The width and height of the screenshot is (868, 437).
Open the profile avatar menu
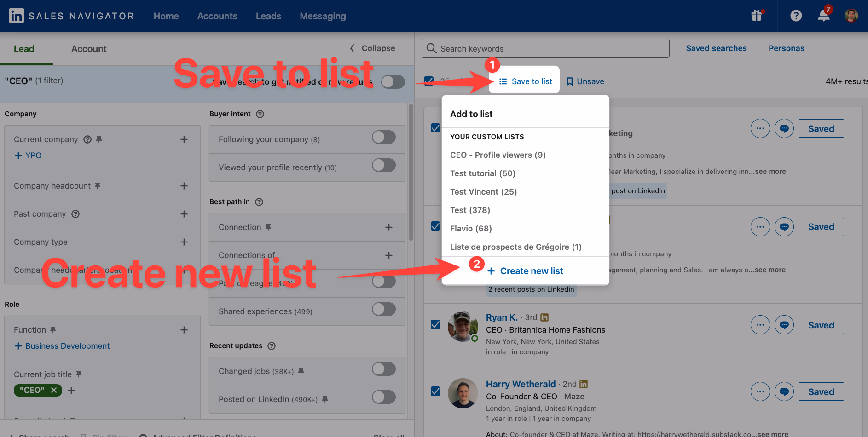pos(851,16)
